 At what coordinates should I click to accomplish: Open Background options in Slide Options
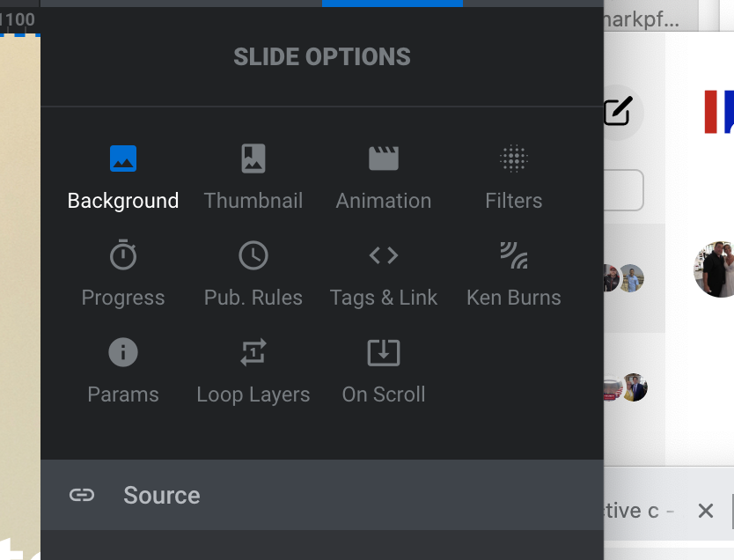123,176
